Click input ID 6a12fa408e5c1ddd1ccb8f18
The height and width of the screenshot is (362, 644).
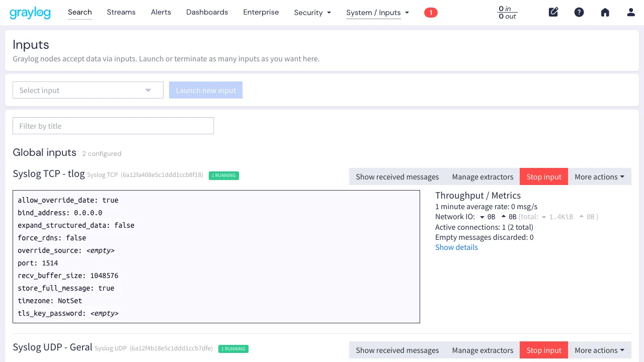(x=162, y=175)
